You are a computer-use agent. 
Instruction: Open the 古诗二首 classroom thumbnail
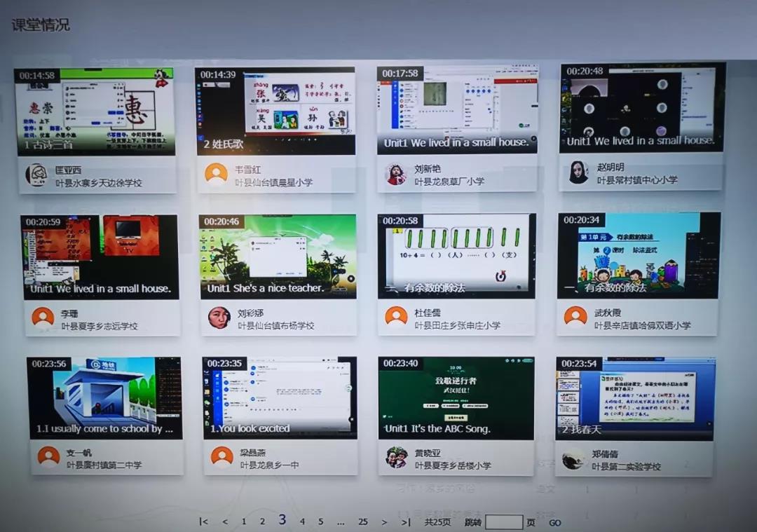pyautogui.click(x=95, y=111)
